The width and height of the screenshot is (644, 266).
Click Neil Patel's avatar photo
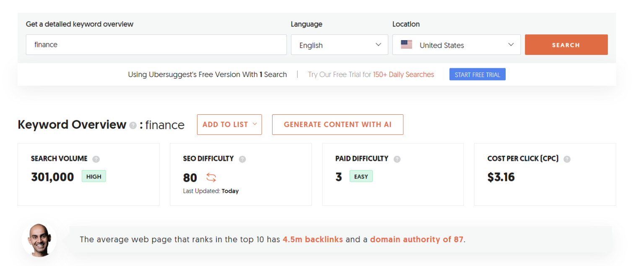[39, 239]
